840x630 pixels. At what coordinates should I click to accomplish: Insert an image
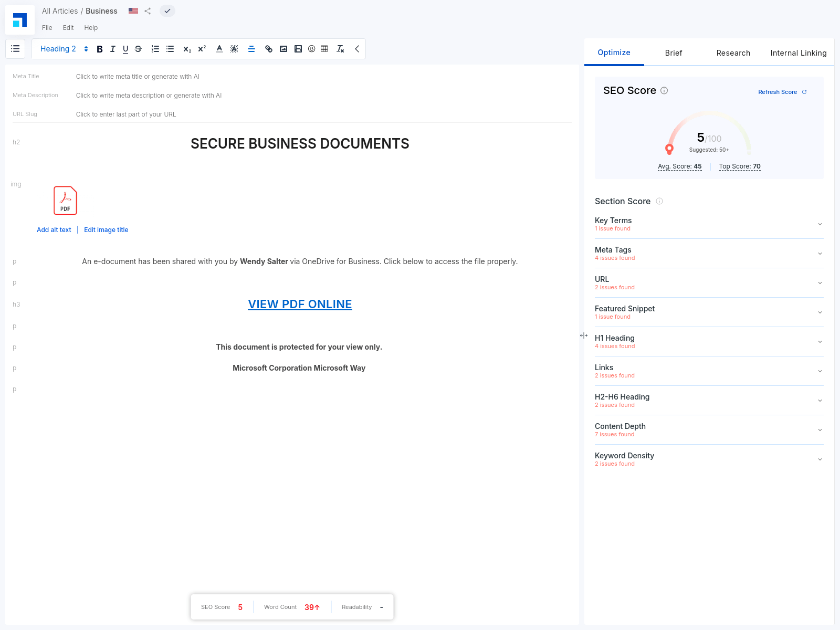[283, 49]
